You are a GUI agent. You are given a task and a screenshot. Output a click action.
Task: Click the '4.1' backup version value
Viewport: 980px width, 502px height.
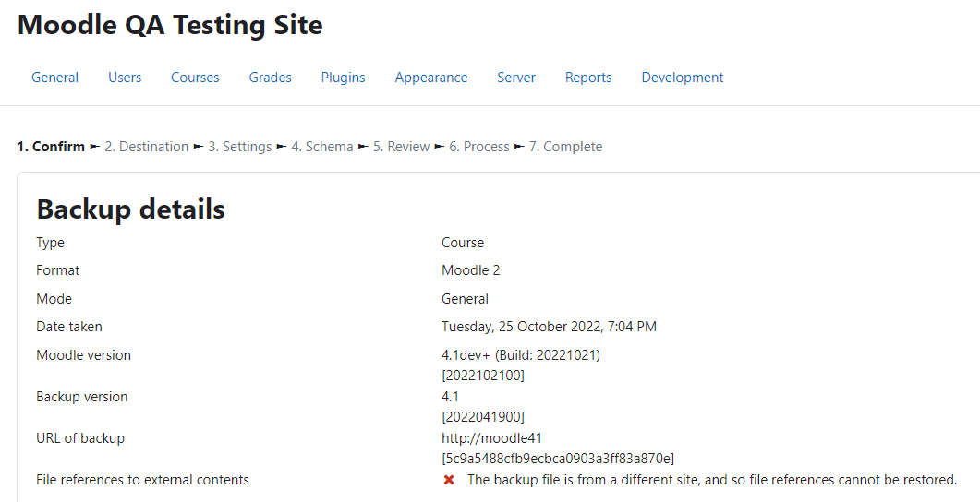click(x=450, y=397)
